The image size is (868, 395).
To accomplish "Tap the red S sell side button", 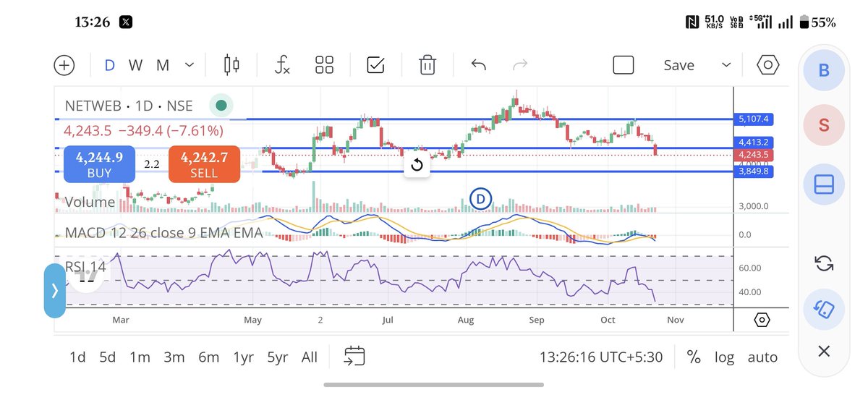I will coord(823,124).
